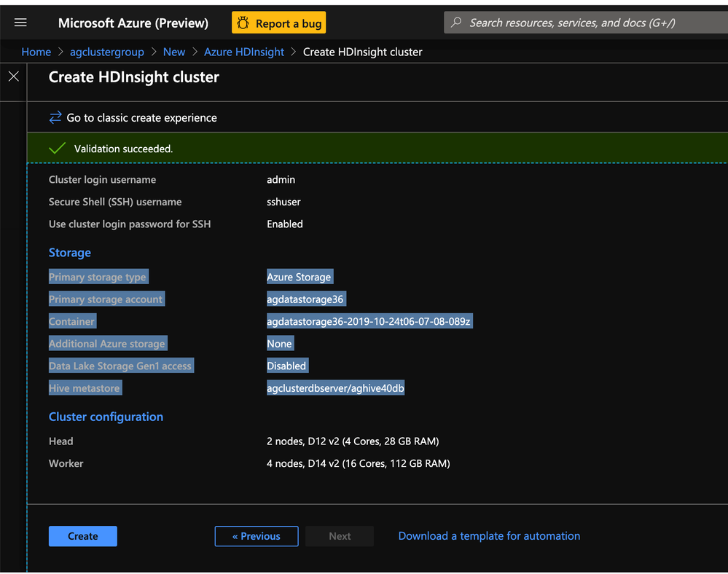Image resolution: width=728 pixels, height=574 pixels.
Task: Click the 'Hive metastore' label
Action: point(85,388)
